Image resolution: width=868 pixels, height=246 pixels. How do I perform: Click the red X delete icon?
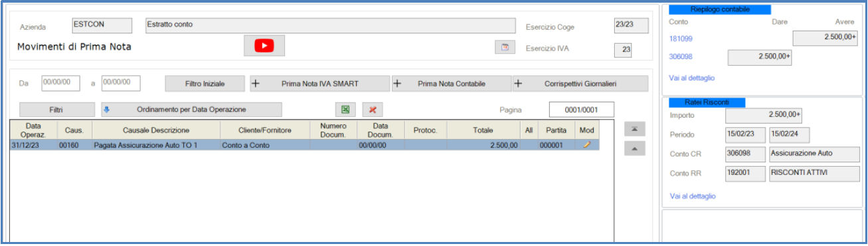(373, 110)
